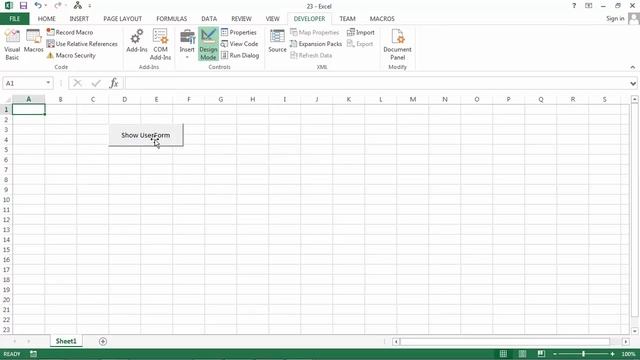Save the workbook from Quick Access

pyautogui.click(x=23, y=6)
